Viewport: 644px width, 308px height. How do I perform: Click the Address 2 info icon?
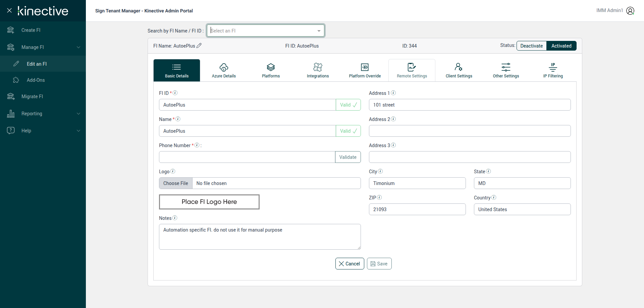click(x=393, y=119)
